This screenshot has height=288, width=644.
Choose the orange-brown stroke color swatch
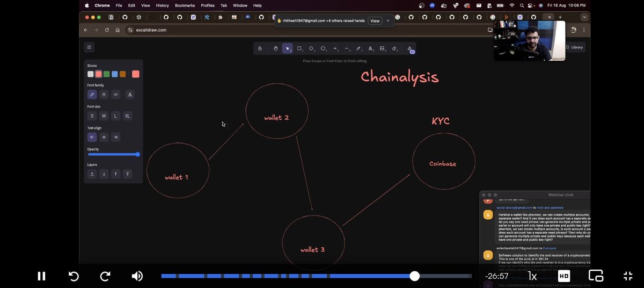123,74
